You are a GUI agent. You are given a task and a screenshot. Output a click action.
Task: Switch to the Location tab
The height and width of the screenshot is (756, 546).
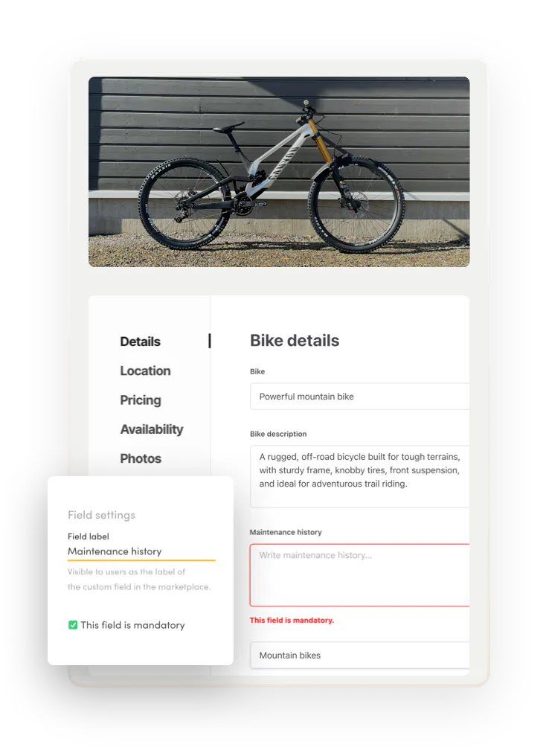coord(145,371)
